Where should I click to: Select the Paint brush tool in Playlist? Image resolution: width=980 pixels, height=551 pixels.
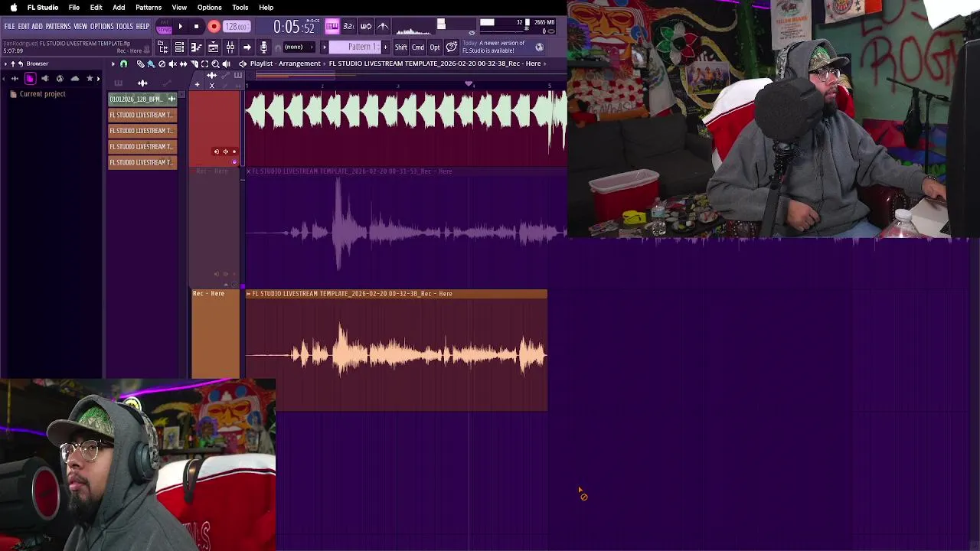click(151, 64)
